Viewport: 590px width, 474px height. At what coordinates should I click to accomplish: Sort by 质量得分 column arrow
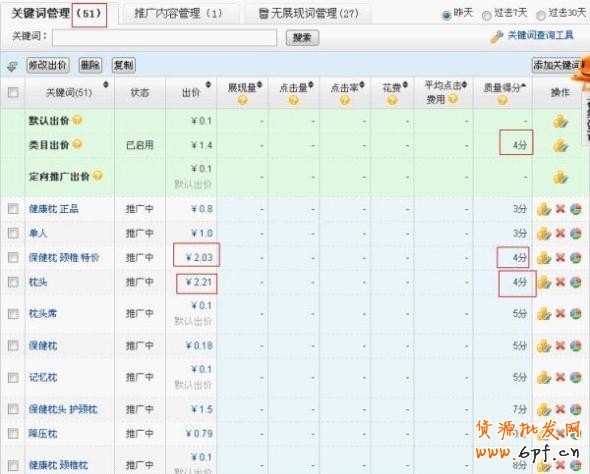tap(523, 86)
